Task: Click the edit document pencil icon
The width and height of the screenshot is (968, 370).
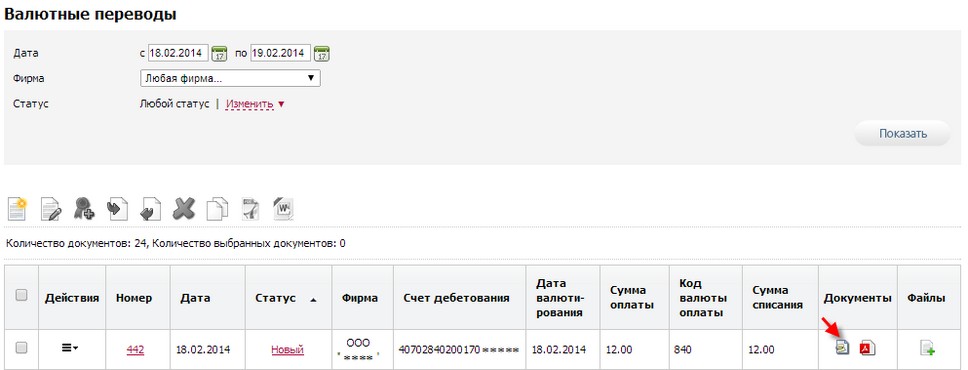Action: click(51, 209)
